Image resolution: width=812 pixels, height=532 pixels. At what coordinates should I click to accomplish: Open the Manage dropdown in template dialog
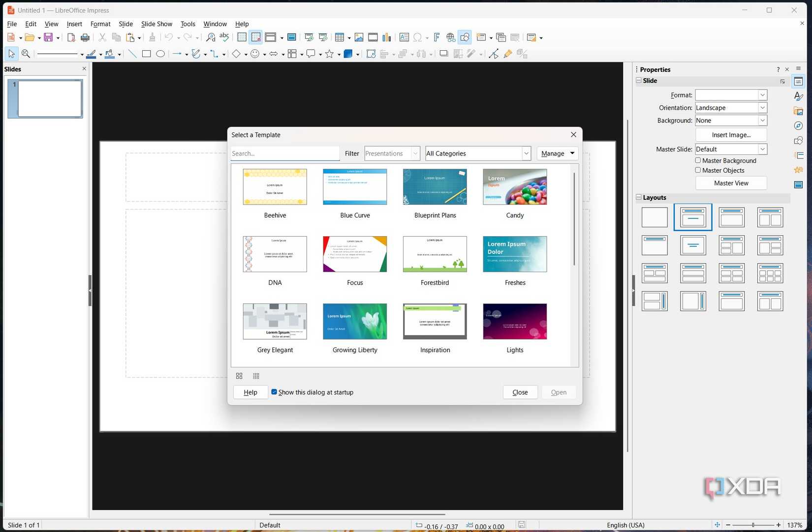[x=557, y=153]
